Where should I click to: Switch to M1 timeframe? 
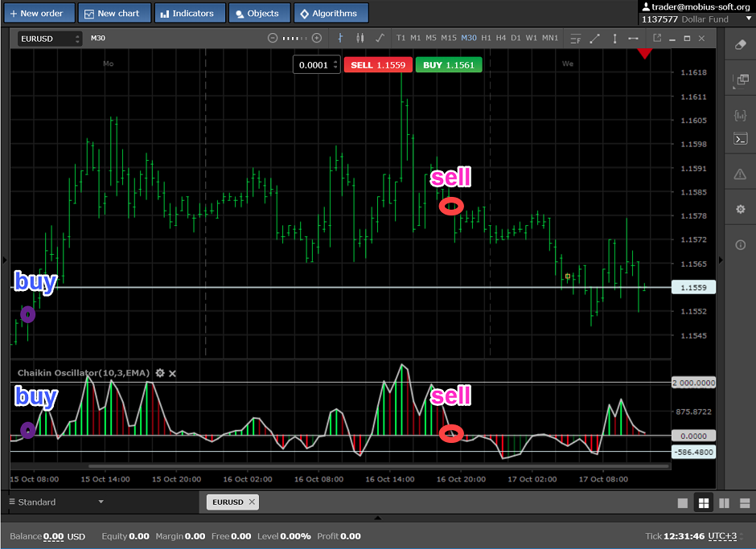pyautogui.click(x=416, y=38)
